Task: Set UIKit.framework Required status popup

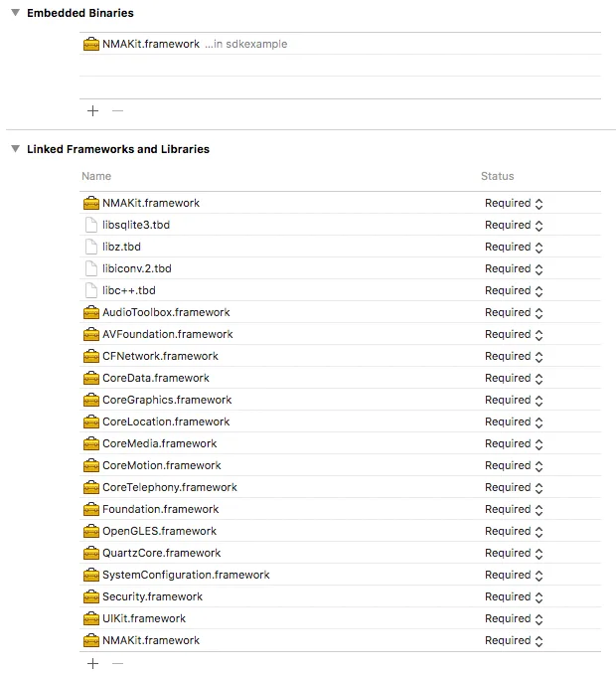Action: (514, 618)
